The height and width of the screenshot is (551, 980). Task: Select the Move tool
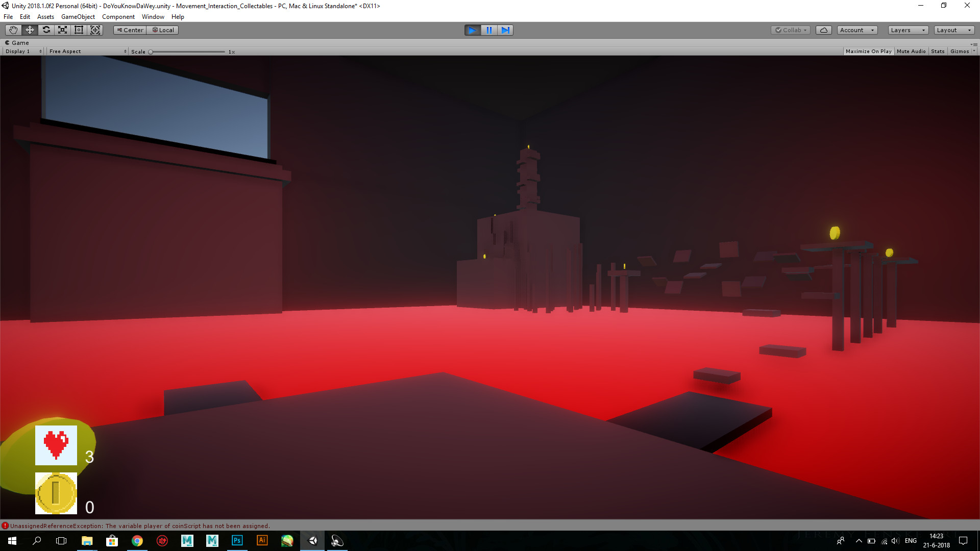[29, 30]
